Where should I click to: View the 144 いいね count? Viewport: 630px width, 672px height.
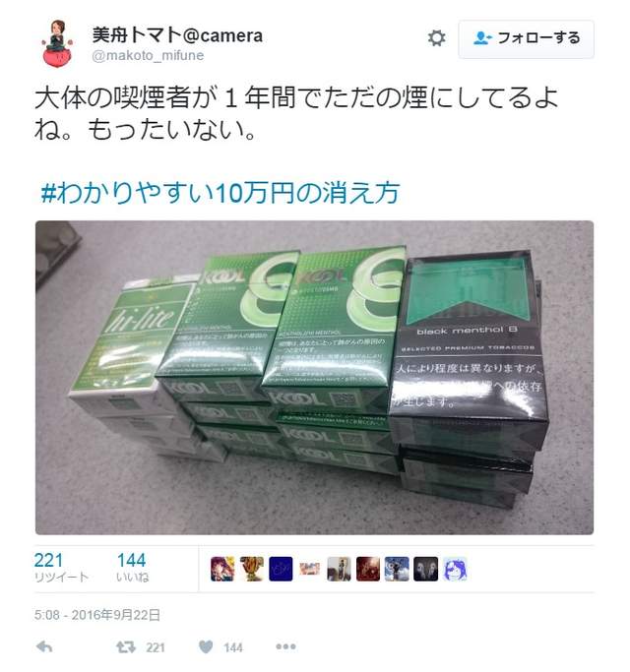pyautogui.click(x=132, y=567)
